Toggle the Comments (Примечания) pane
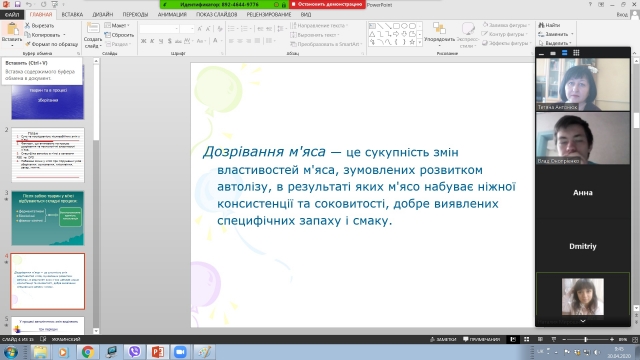 pos(482,339)
